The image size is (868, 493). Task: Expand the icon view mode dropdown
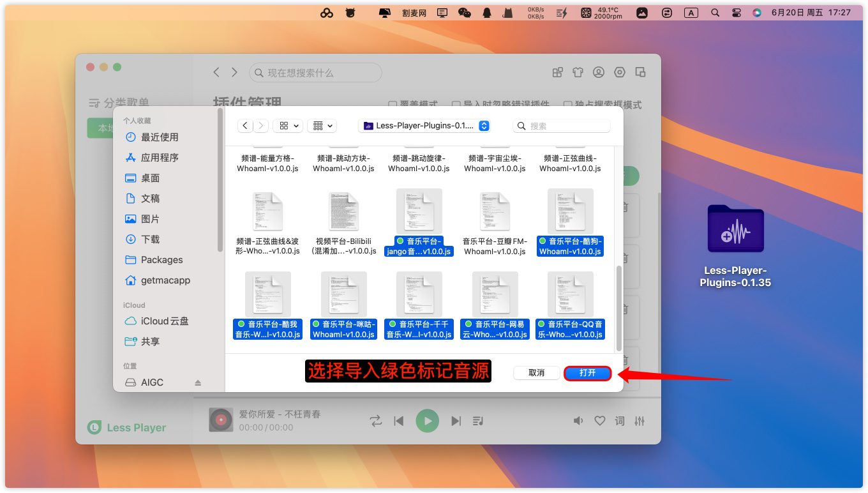click(288, 126)
